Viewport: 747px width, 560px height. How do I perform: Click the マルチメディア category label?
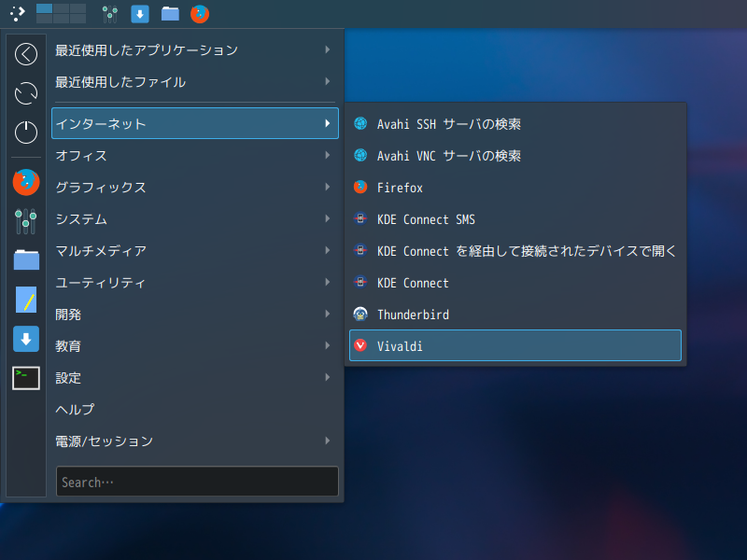(101, 251)
